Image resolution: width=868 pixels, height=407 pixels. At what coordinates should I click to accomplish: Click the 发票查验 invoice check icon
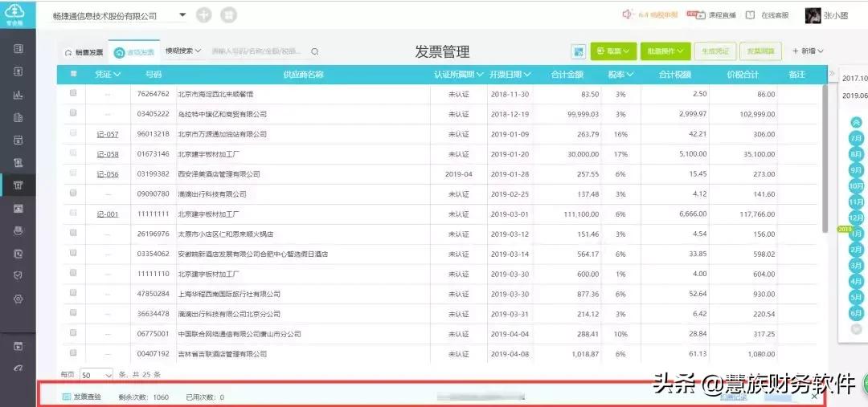(67, 397)
